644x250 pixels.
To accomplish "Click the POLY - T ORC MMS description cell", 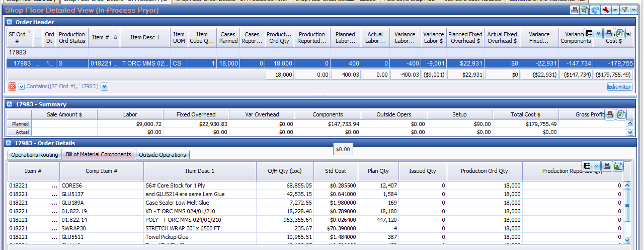I will (x=200, y=220).
